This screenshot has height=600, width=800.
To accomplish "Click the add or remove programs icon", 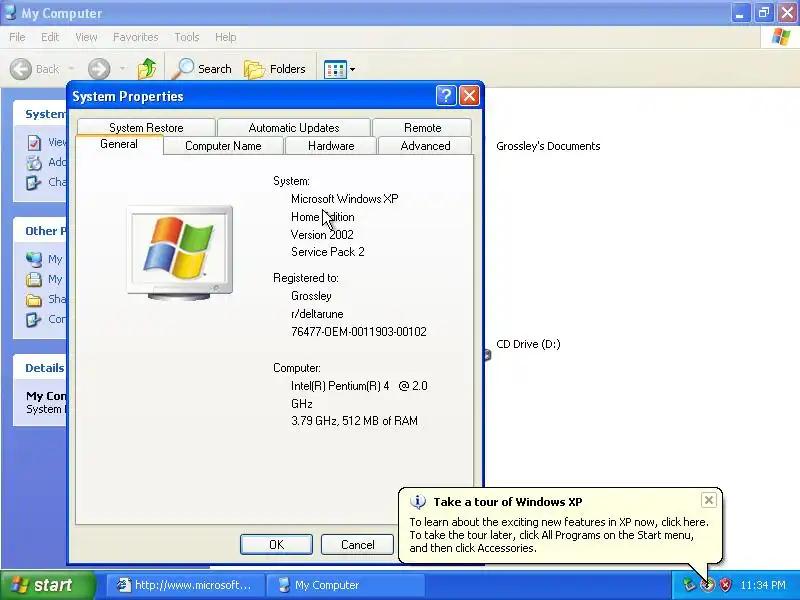I will coord(34,162).
